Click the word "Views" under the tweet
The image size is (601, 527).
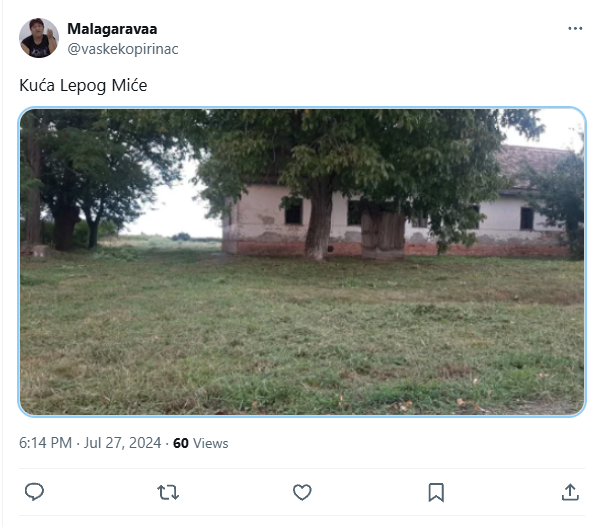click(211, 443)
